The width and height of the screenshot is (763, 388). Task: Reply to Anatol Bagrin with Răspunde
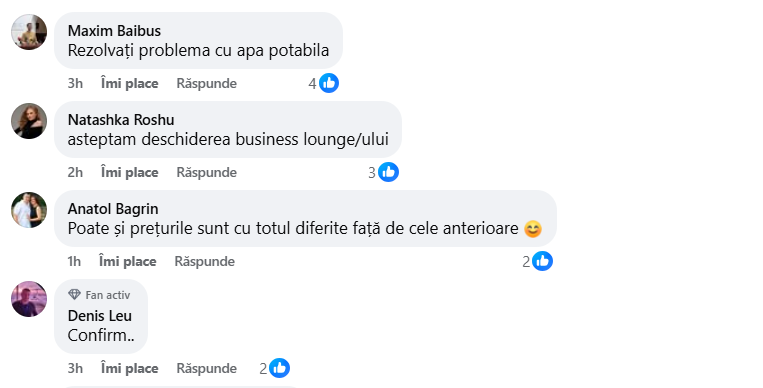204,262
